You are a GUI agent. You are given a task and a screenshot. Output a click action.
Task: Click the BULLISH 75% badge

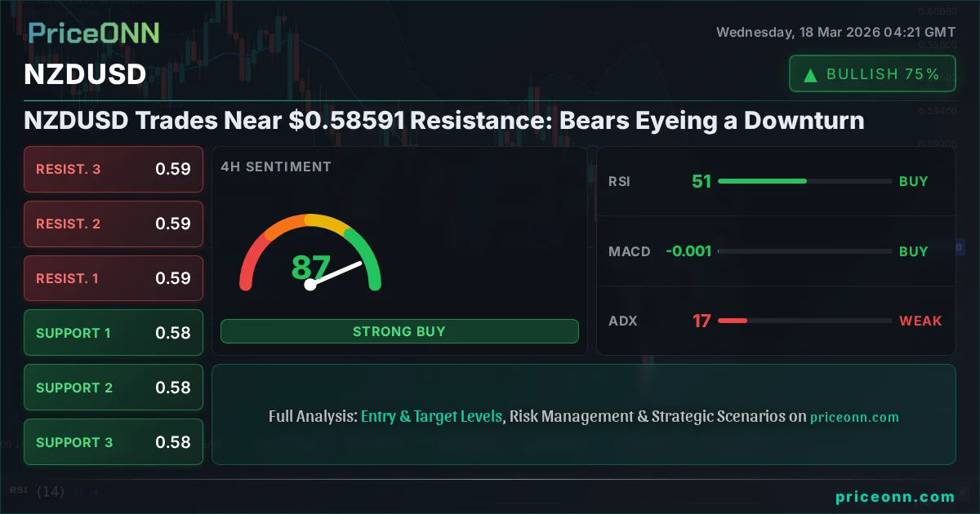tap(872, 74)
